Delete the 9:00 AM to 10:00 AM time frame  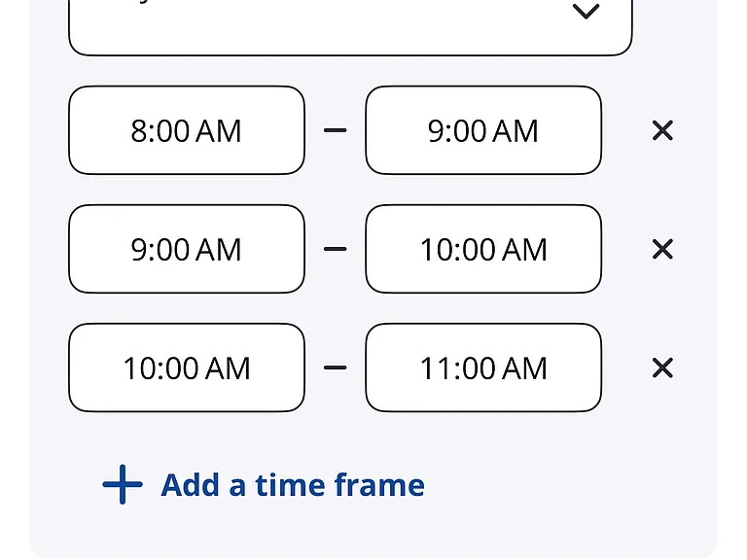click(x=662, y=249)
